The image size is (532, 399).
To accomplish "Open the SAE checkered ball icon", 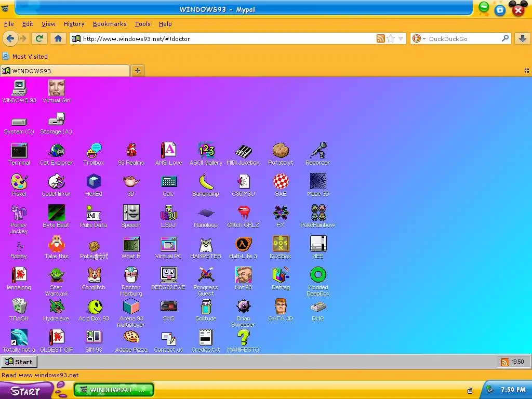I will pos(281,185).
